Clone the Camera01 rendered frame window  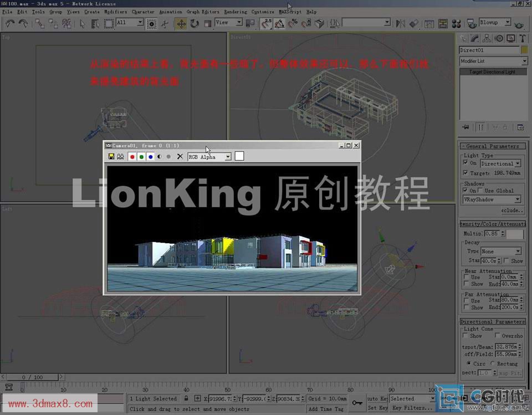[x=120, y=156]
